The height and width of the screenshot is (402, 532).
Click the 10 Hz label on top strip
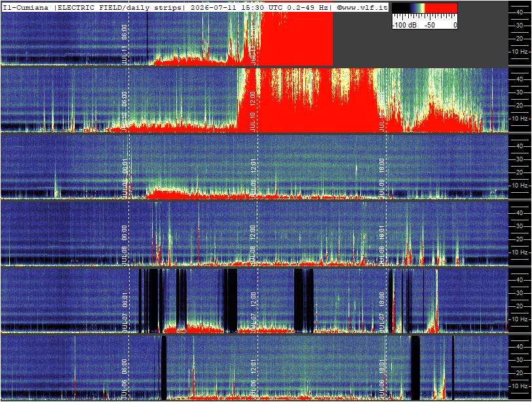520,52
